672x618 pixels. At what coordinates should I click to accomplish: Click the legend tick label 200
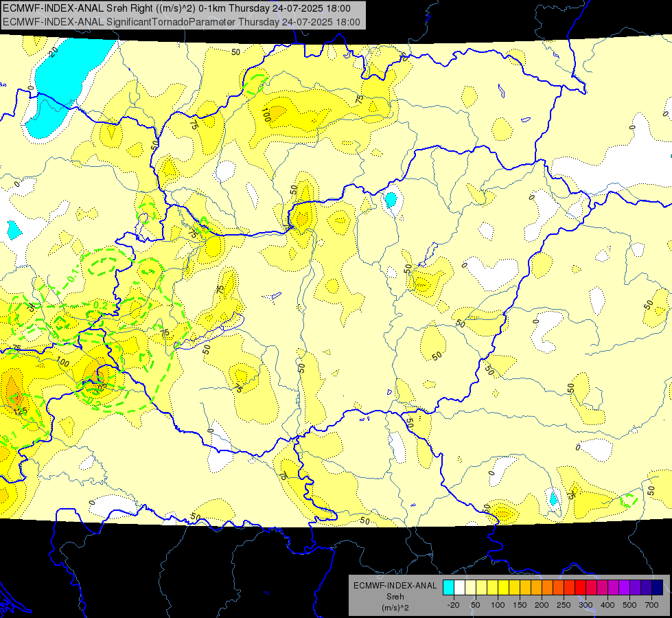542,605
